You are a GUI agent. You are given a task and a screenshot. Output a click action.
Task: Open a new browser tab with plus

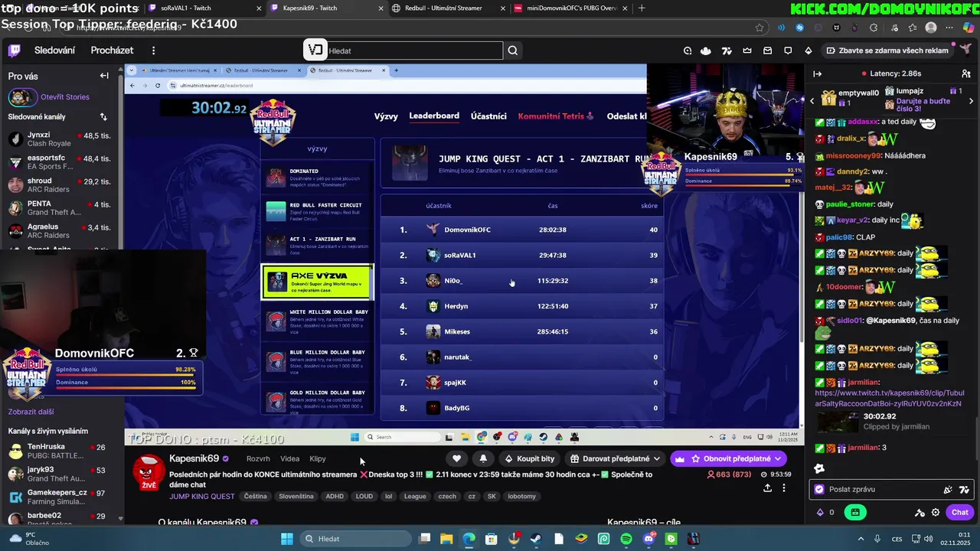(x=642, y=8)
